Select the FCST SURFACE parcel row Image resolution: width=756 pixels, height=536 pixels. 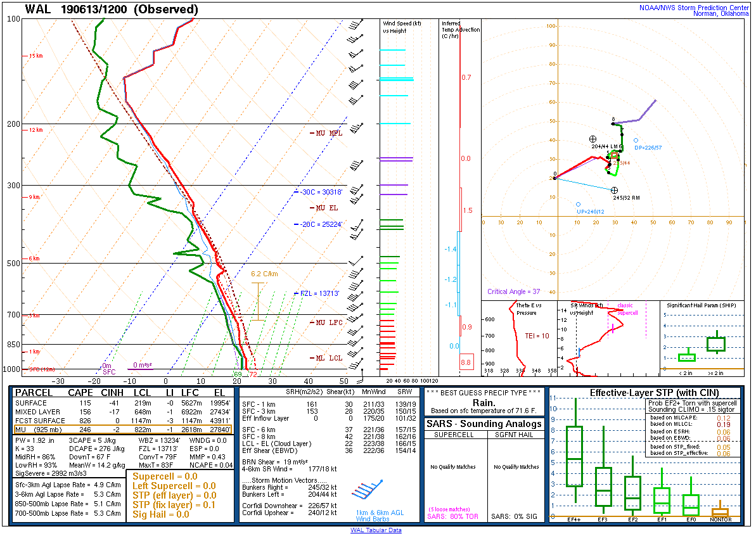[124, 421]
